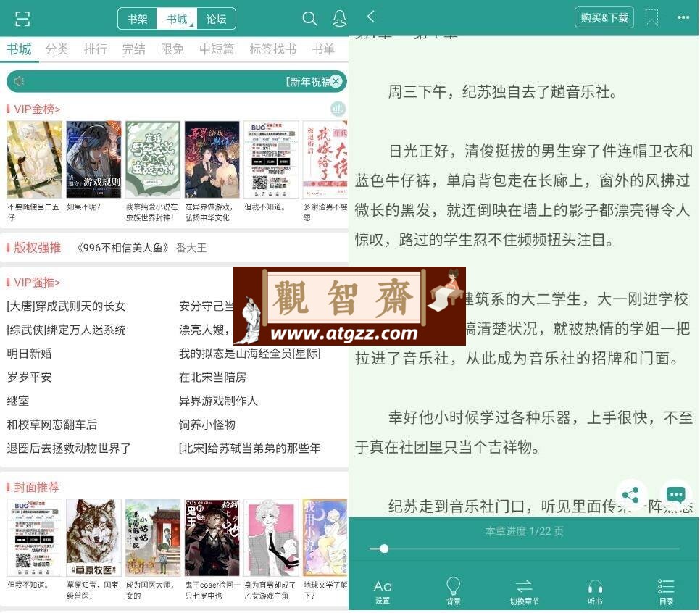This screenshot has width=700, height=613.
Task: Open the 排行 ranking tab
Action: point(96,49)
